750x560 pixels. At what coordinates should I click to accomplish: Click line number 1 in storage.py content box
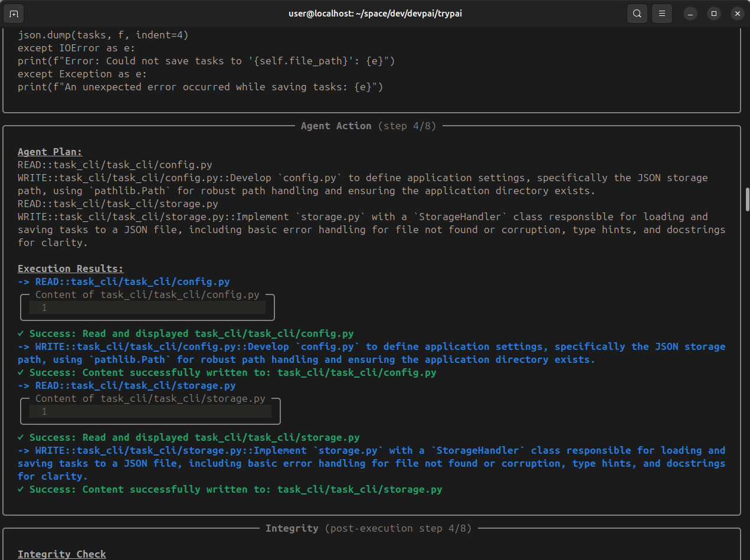tap(44, 411)
